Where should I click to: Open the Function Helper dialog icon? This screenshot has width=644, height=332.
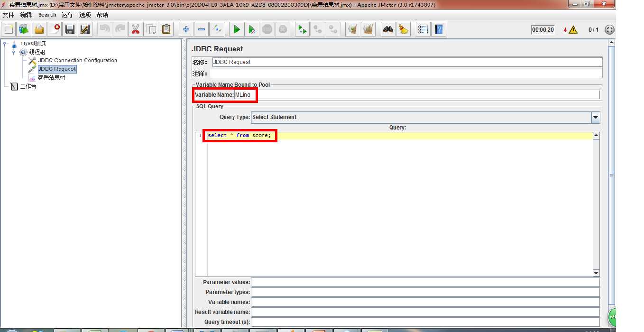point(423,29)
